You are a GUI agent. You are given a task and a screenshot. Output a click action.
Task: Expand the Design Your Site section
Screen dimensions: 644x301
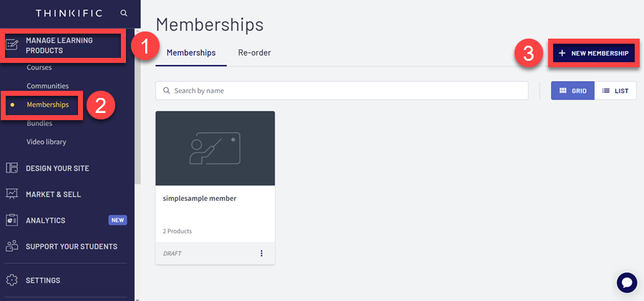[57, 168]
